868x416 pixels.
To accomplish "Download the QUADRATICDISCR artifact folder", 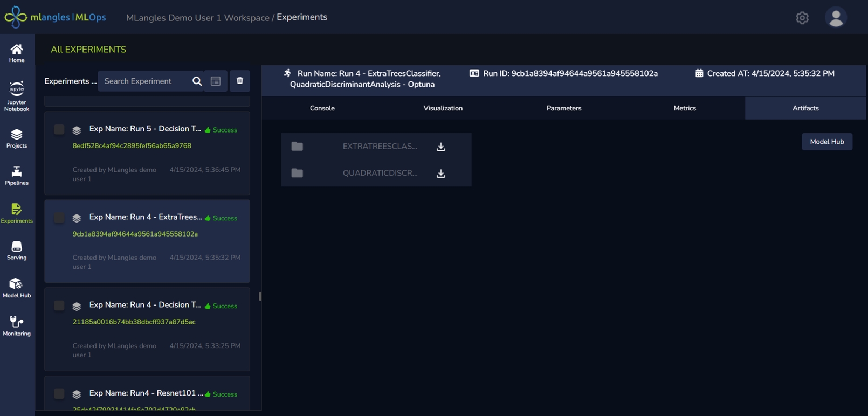I will click(x=440, y=174).
